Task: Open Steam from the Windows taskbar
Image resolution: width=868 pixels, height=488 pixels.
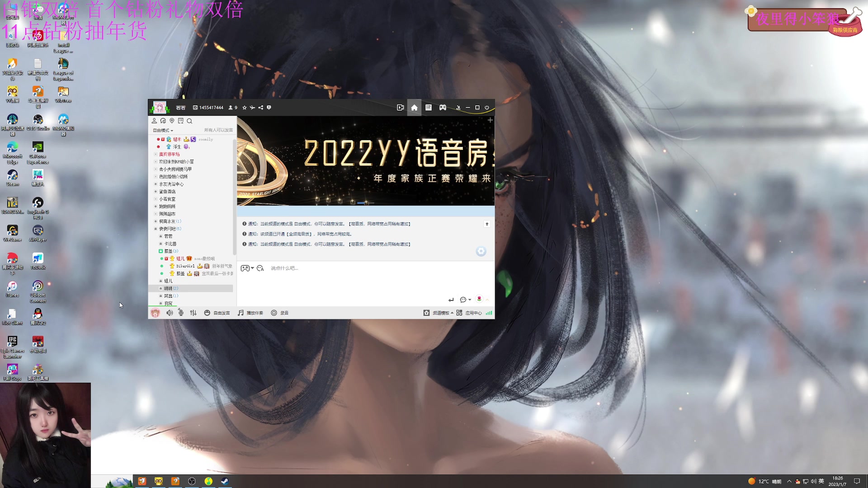Action: click(225, 481)
